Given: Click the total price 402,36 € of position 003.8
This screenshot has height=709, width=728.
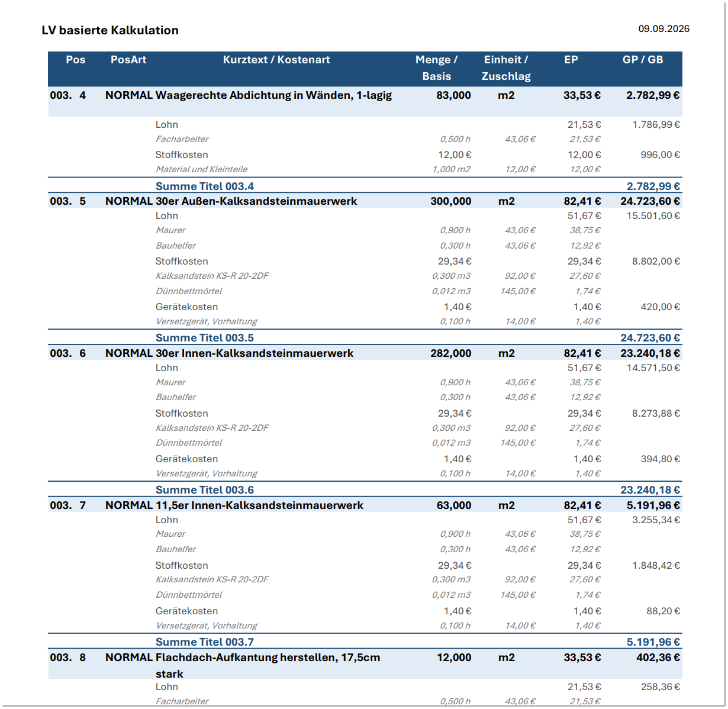Looking at the screenshot, I should (658, 658).
